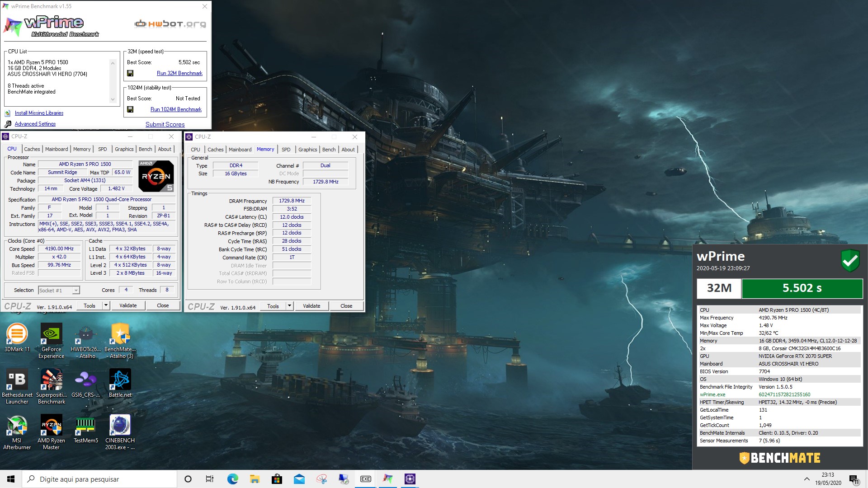The image size is (868, 488).
Task: Click the save icon under 32M speed test
Action: pos(130,73)
